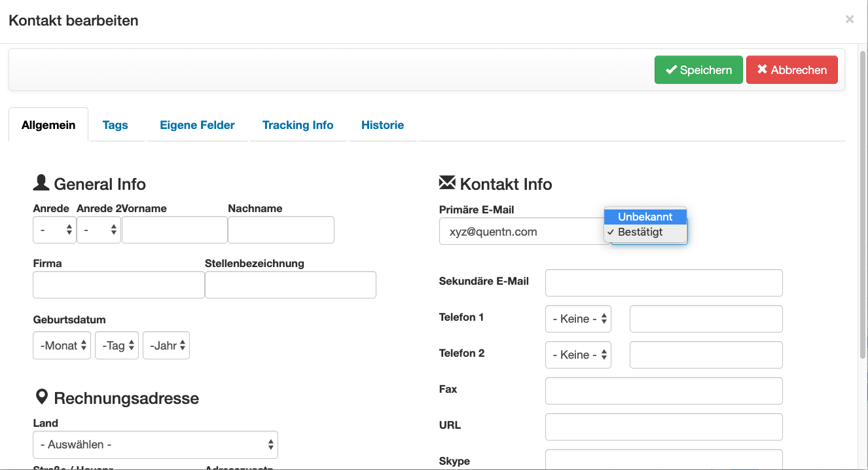Go to Tracking Info tab
The image size is (868, 470).
[x=298, y=125]
